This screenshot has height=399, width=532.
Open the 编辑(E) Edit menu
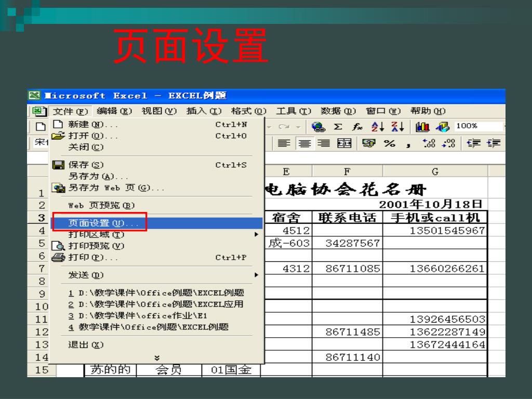coord(114,111)
